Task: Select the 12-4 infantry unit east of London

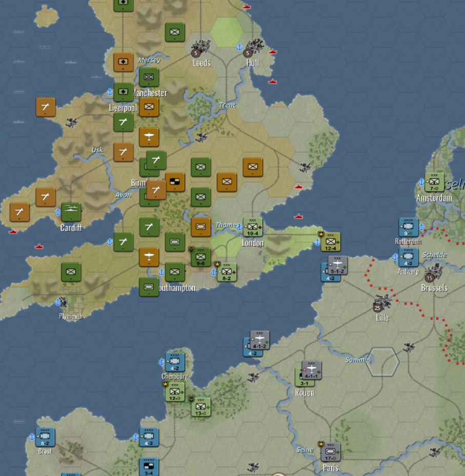Action: point(331,242)
